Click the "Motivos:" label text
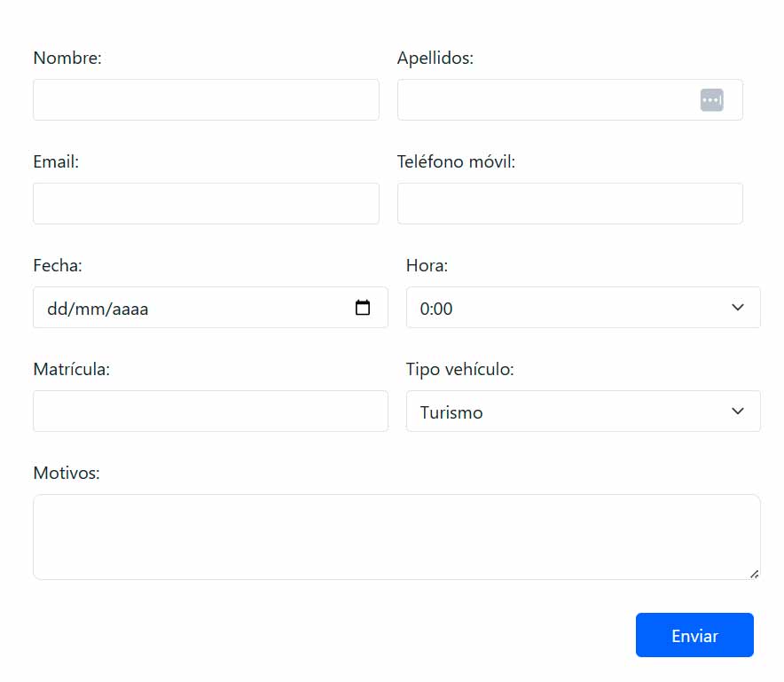The image size is (784, 682). (x=67, y=474)
